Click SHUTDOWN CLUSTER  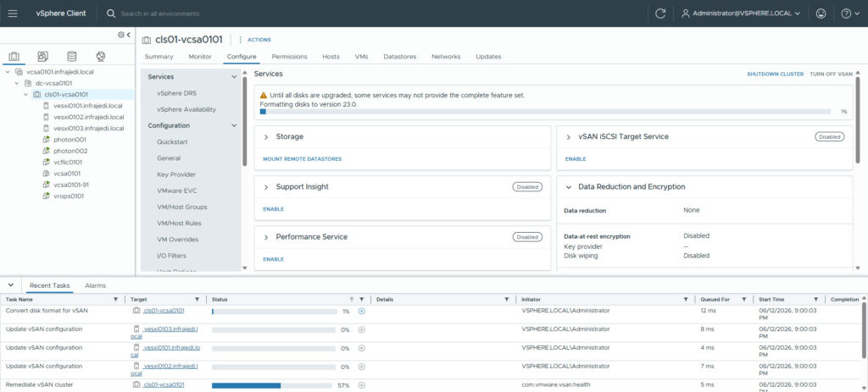pyautogui.click(x=775, y=74)
